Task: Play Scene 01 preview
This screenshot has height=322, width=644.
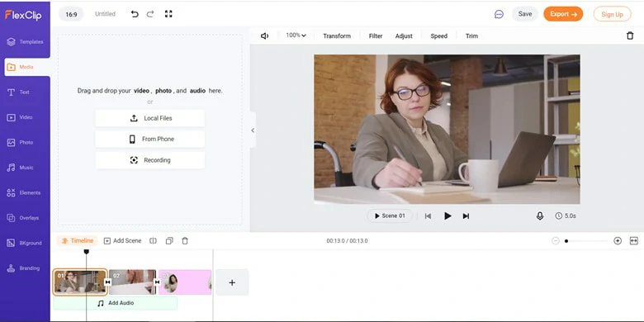Action: pos(390,216)
